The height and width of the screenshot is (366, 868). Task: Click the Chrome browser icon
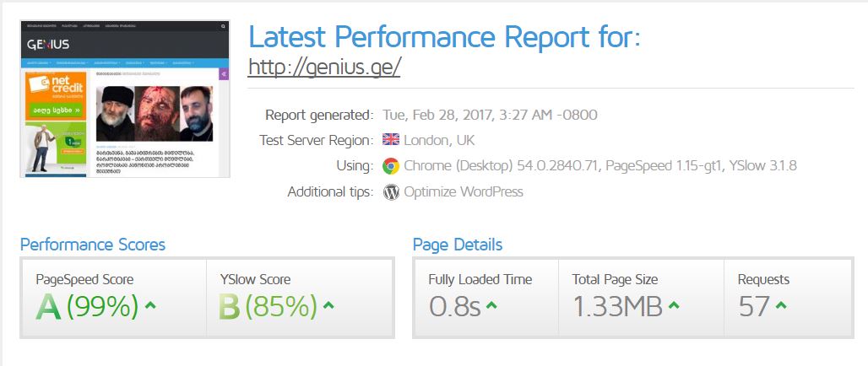391,166
